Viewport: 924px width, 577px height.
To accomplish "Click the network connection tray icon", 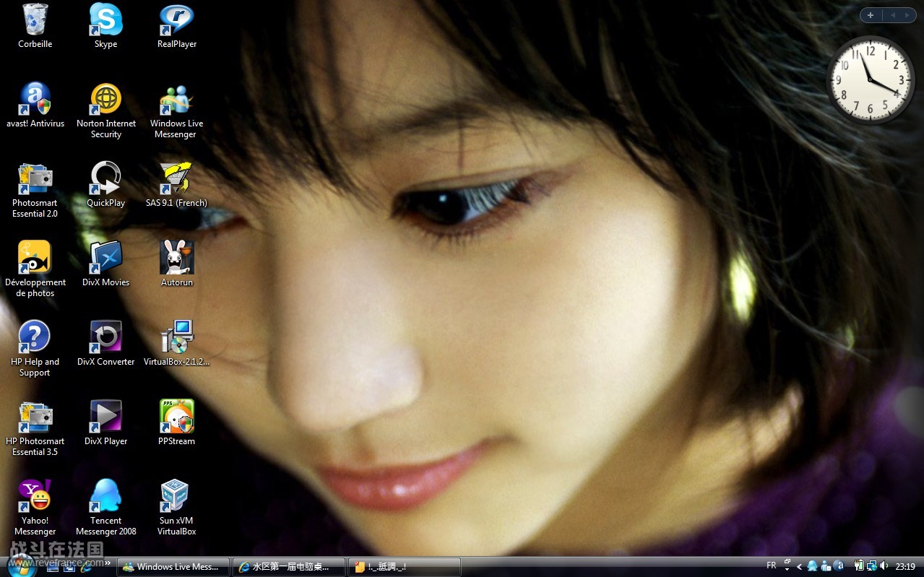I will [x=872, y=565].
